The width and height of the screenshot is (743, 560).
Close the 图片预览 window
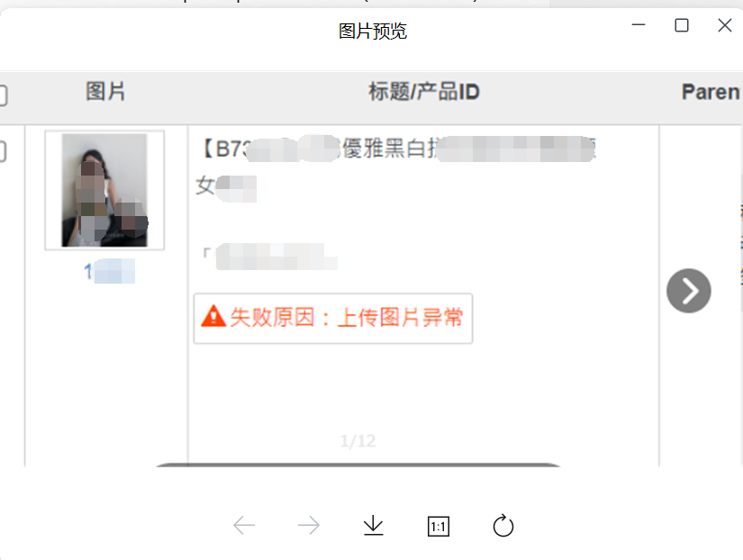point(724,25)
